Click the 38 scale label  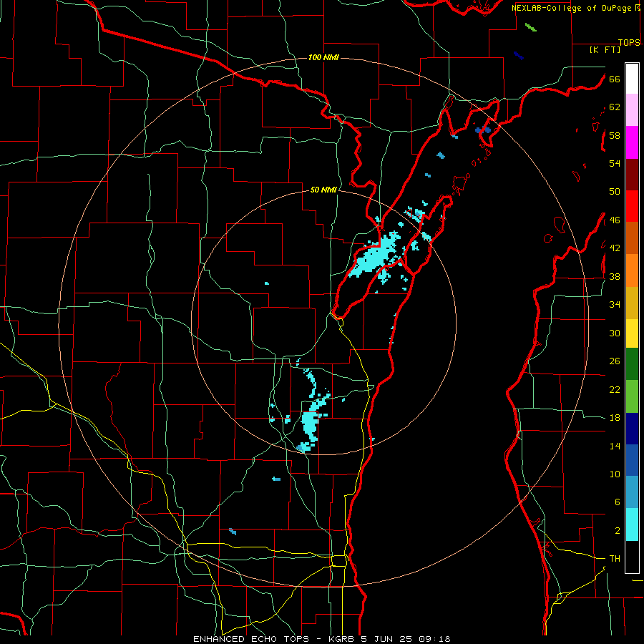click(615, 276)
